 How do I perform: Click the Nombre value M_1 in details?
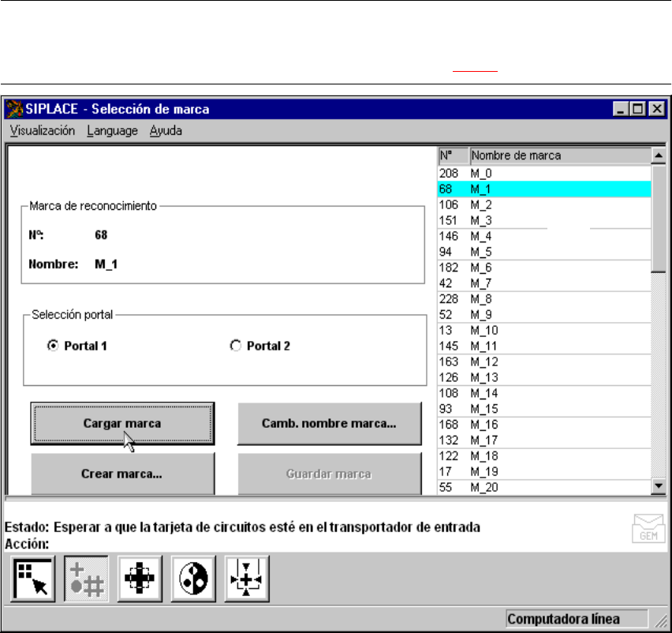pyautogui.click(x=106, y=264)
